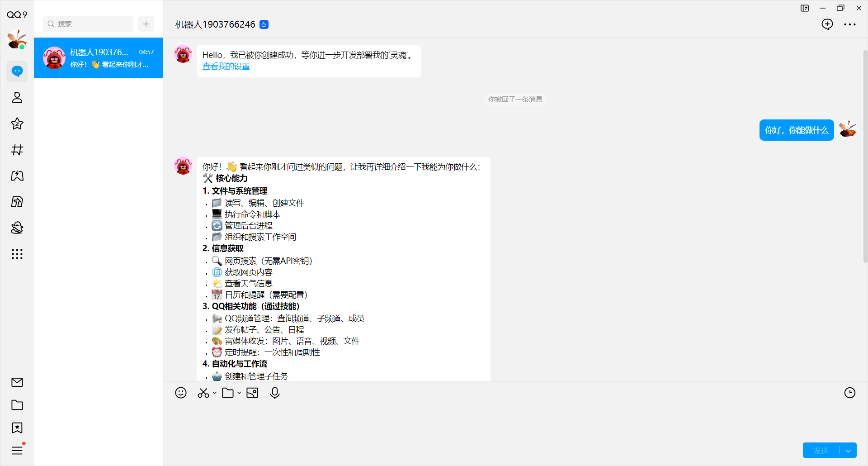
Task: Expand the screenshot options dropdown arrow
Action: (x=215, y=393)
